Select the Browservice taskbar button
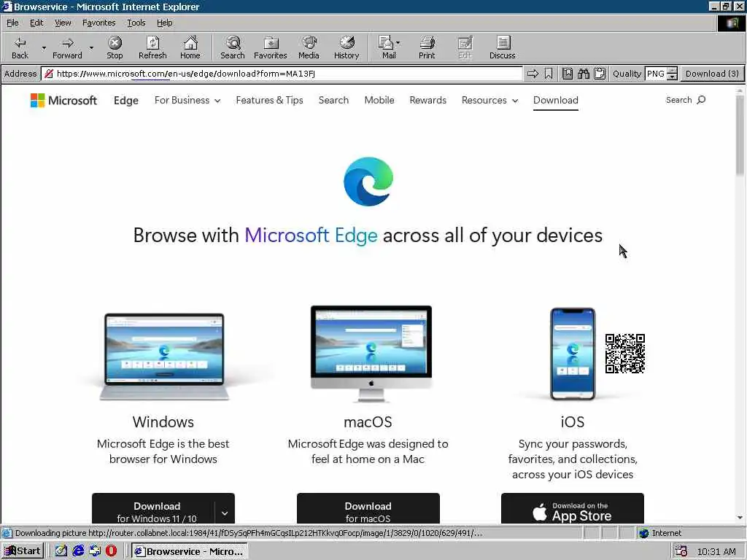Screen dimensions: 747x560 point(189,551)
